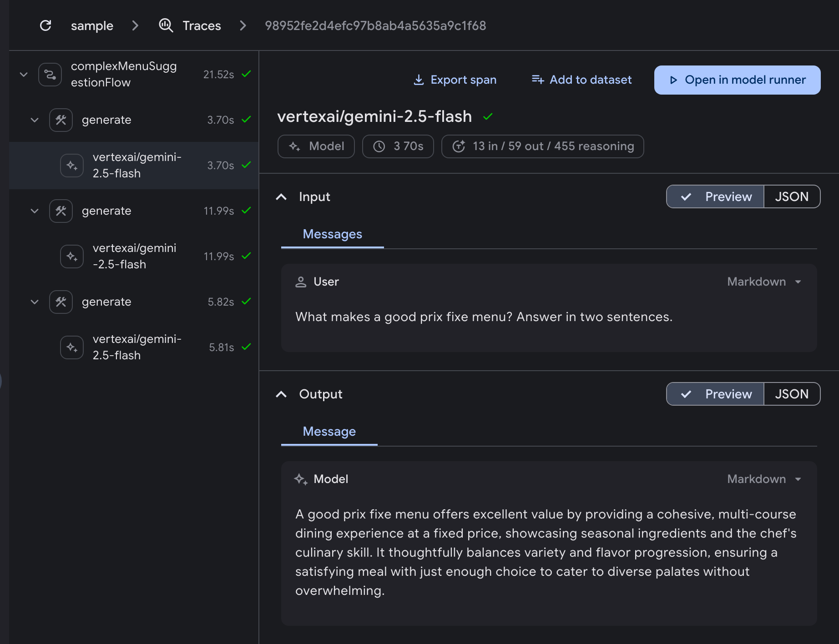The height and width of the screenshot is (644, 839).
Task: Switch the Output view to JSON
Action: tap(792, 394)
